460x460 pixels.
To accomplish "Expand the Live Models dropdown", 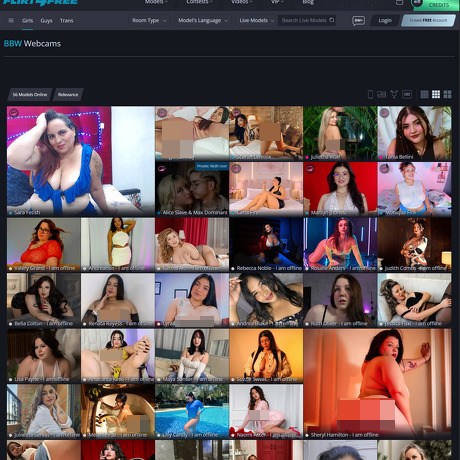I will [x=257, y=20].
